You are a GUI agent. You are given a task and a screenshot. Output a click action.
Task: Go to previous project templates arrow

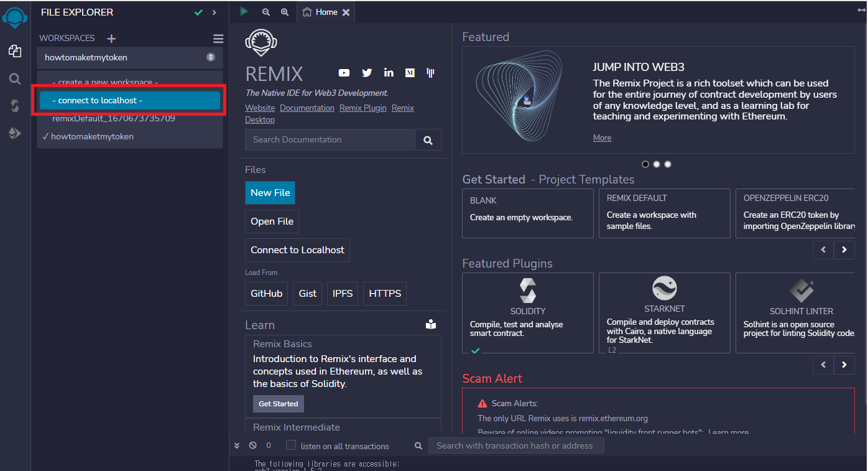click(x=823, y=249)
